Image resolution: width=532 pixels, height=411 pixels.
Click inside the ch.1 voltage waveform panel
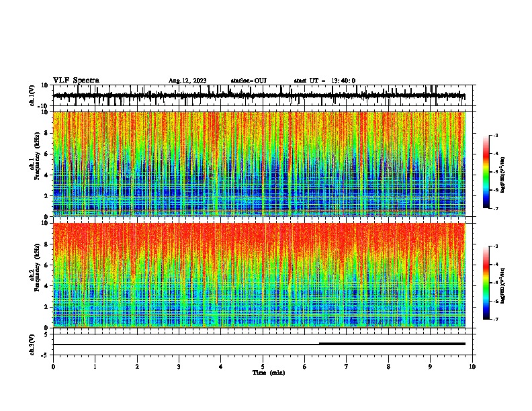(264, 95)
